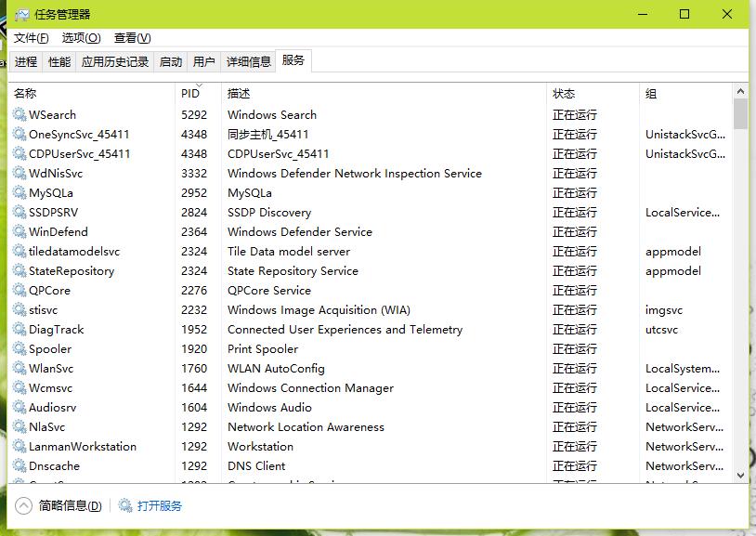Click the gear icon beside WSearch
Image resolution: width=756 pixels, height=536 pixels.
click(20, 114)
